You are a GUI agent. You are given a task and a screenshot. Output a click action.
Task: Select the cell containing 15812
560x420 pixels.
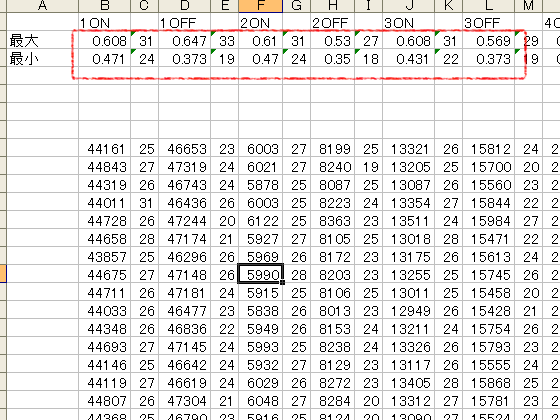489,149
